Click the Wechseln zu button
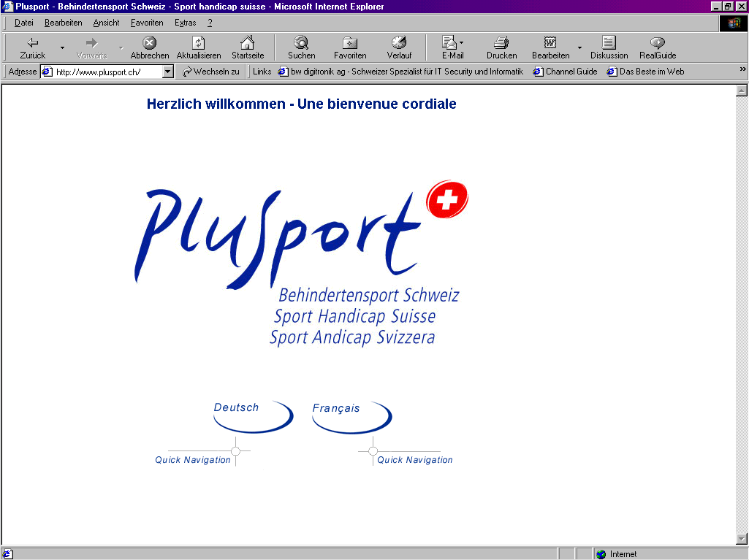This screenshot has width=749, height=560. tap(210, 72)
